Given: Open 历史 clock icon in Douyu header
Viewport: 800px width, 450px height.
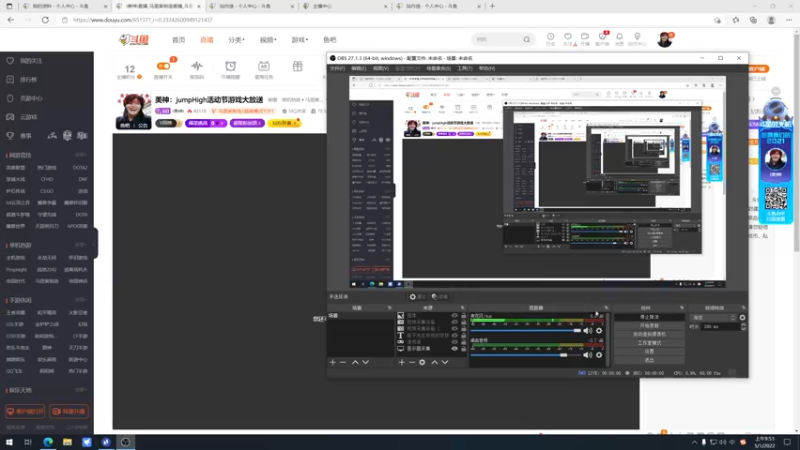Looking at the screenshot, I should [x=551, y=37].
